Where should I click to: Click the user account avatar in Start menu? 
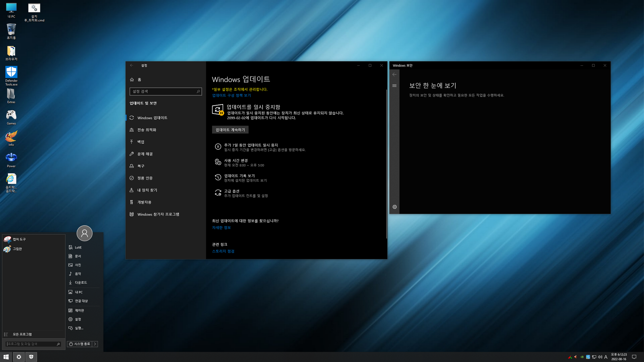click(84, 233)
